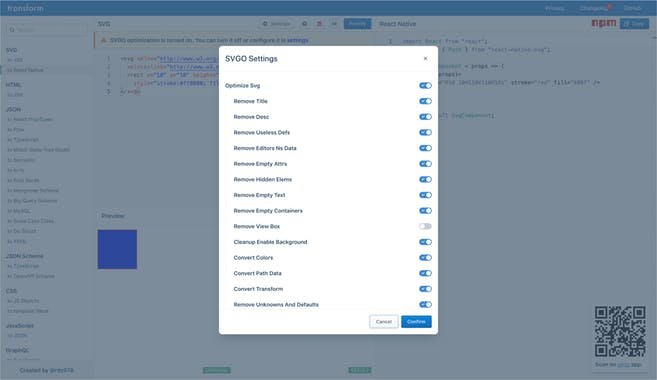Image resolution: width=657 pixels, height=380 pixels.
Task: Click the red trash icon in SVG toolbar
Action: pos(319,24)
